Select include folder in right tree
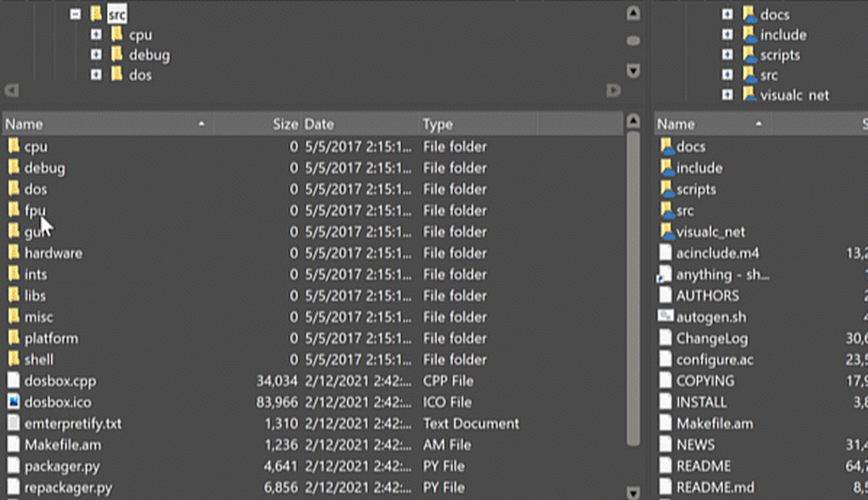The image size is (868, 500). tap(783, 35)
